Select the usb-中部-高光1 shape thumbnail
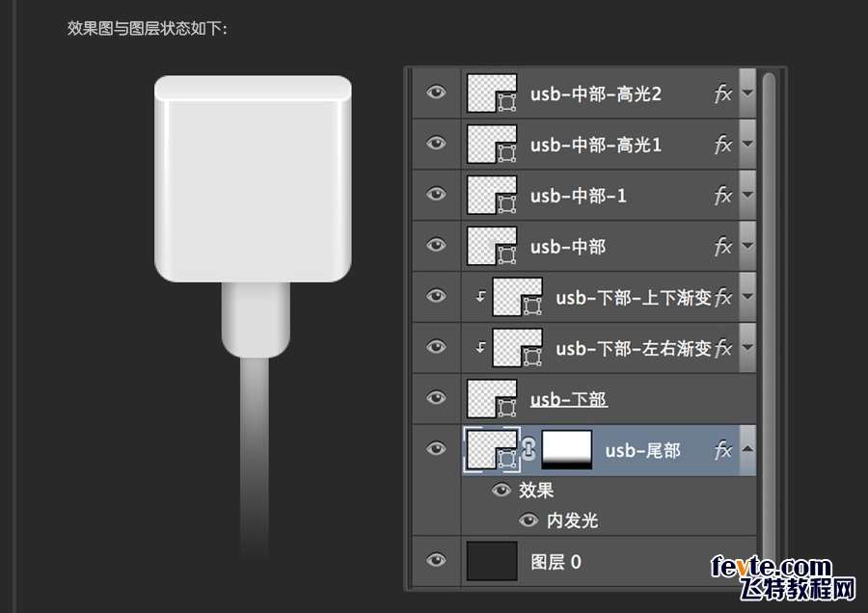The image size is (868, 613). pyautogui.click(x=492, y=144)
